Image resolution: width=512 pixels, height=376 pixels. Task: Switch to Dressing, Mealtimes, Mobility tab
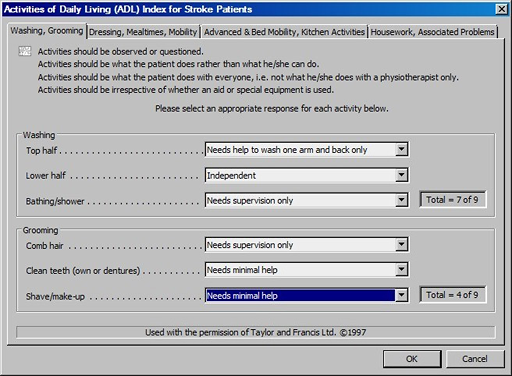pyautogui.click(x=143, y=32)
